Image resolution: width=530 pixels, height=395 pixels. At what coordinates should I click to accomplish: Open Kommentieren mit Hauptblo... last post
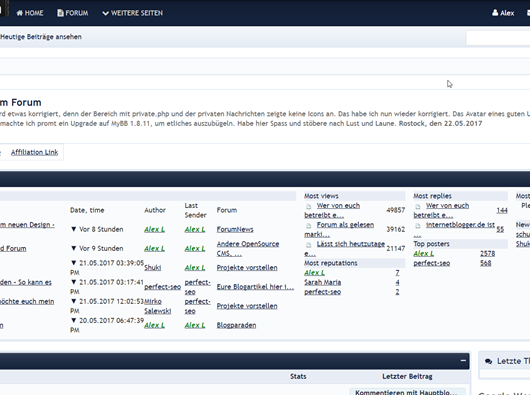[406, 392]
